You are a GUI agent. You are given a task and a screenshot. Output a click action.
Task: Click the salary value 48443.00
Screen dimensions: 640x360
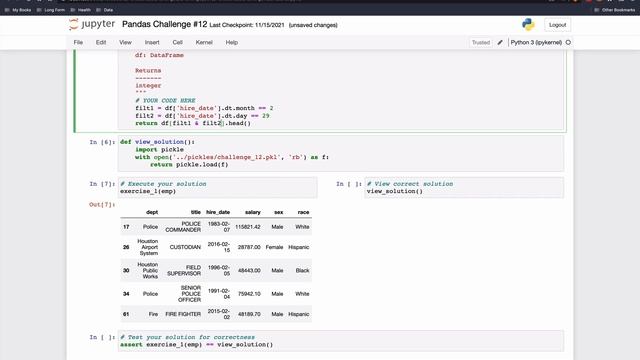[249, 271]
